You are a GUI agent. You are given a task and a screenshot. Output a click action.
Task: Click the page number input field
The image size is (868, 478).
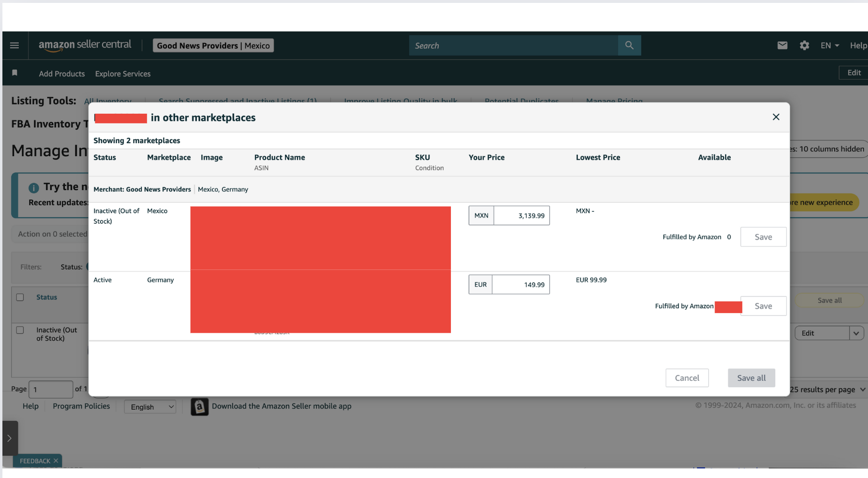pos(51,389)
